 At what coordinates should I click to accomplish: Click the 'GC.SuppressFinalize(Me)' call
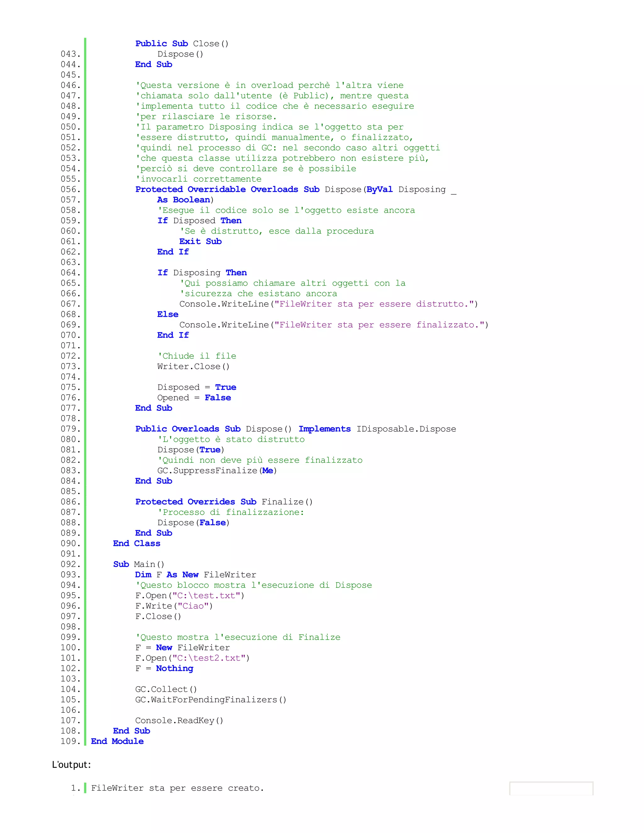coord(217,471)
